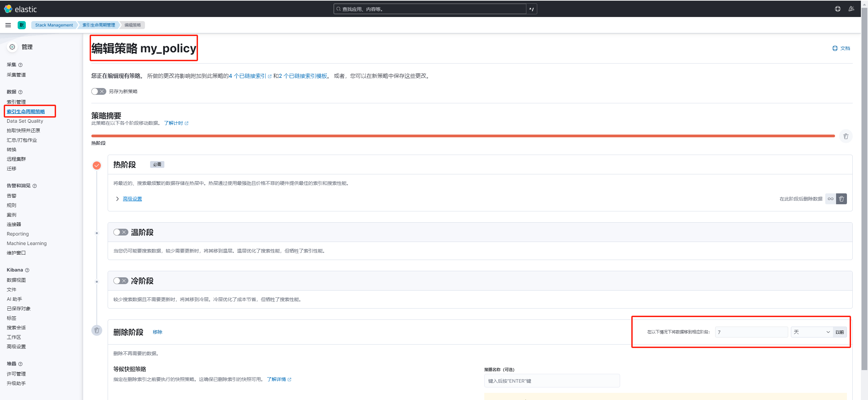
Task: Open 规则 in sidebar
Action: (12, 205)
